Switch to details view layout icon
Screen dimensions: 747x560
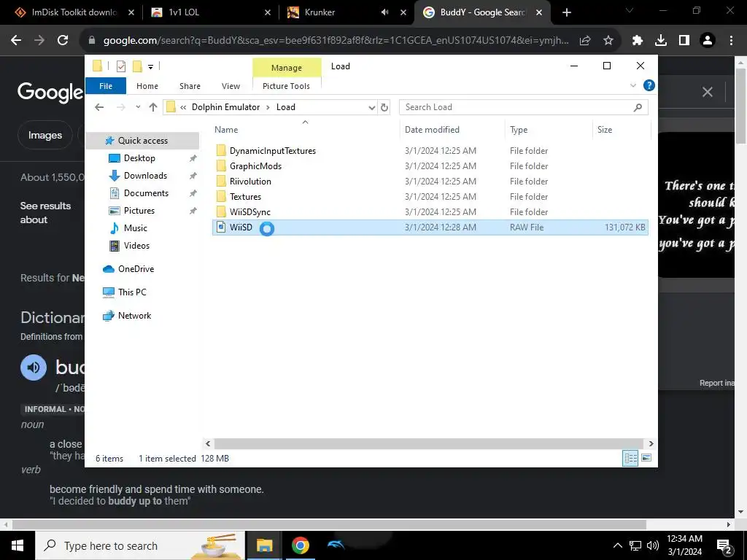[630, 458]
